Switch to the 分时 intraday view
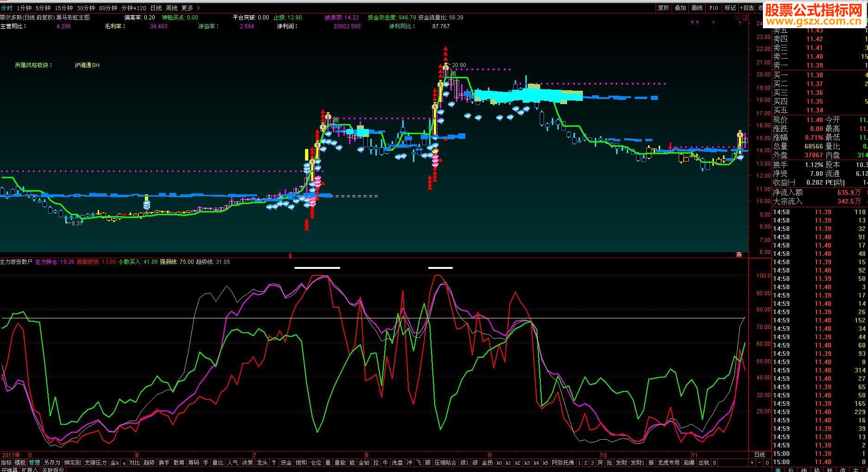This screenshot has width=868, height=472. (x=6, y=8)
